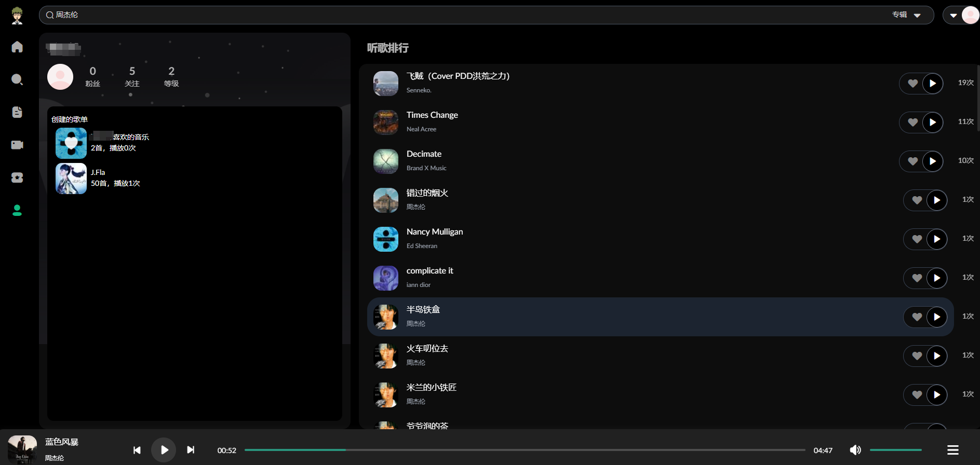Play the song 错过的烟火

tap(937, 200)
